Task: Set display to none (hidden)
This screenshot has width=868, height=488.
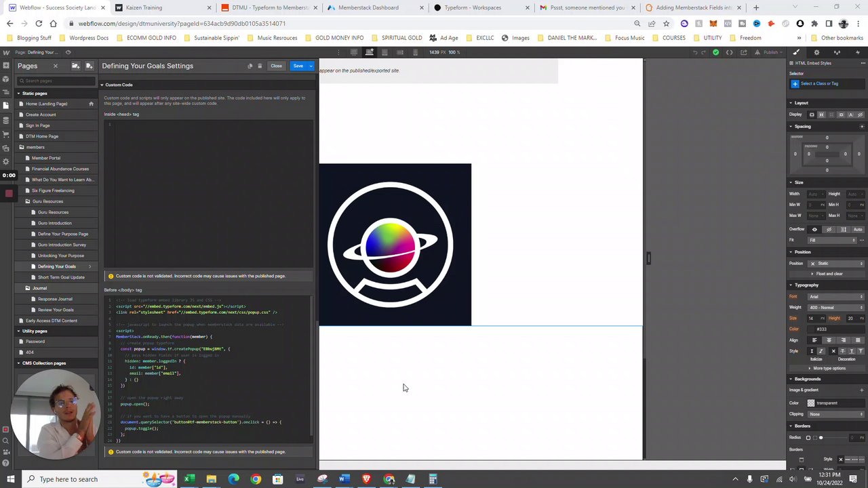Action: coord(861,115)
